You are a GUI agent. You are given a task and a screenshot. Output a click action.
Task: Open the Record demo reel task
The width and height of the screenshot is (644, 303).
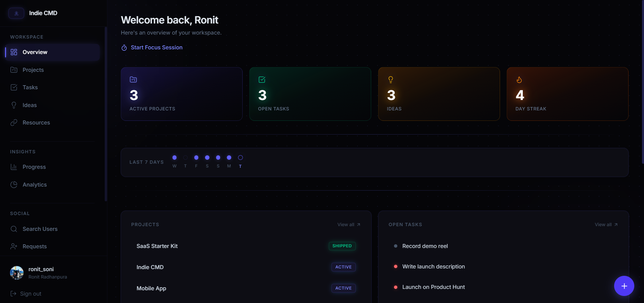(x=503, y=246)
